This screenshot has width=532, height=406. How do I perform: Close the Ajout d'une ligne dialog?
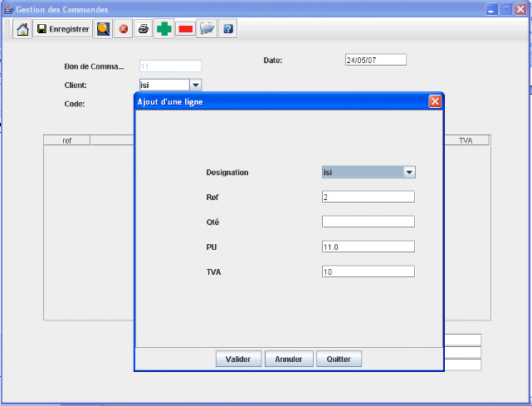[x=434, y=101]
